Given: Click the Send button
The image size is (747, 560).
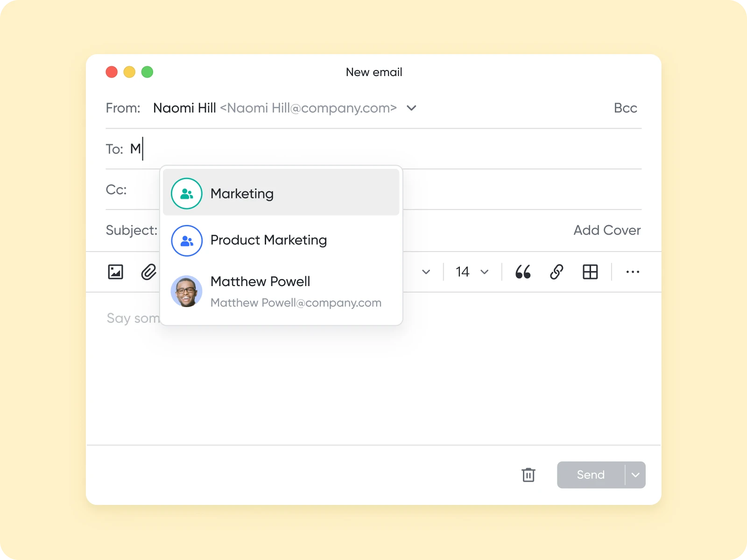Looking at the screenshot, I should (590, 475).
